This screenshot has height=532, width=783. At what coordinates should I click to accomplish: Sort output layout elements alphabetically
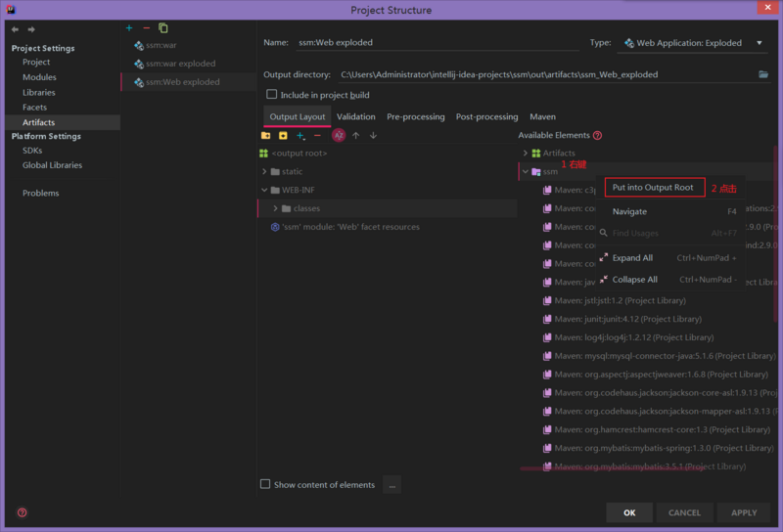pyautogui.click(x=339, y=135)
